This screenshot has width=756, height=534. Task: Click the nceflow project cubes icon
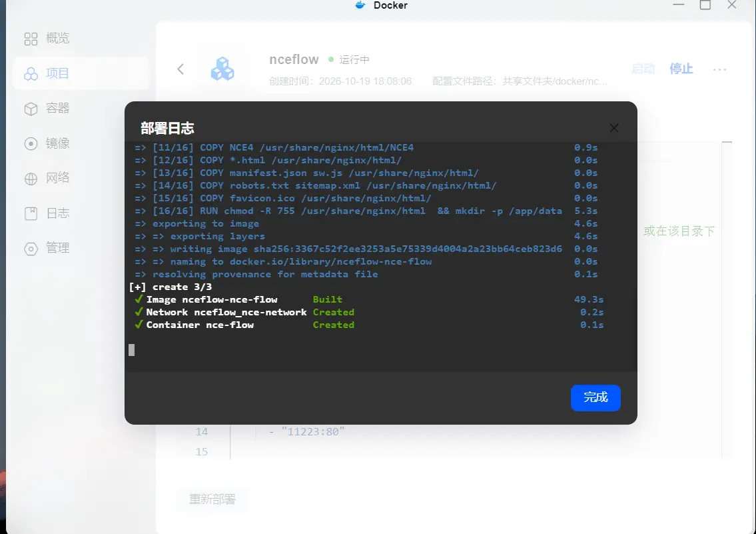click(x=222, y=69)
